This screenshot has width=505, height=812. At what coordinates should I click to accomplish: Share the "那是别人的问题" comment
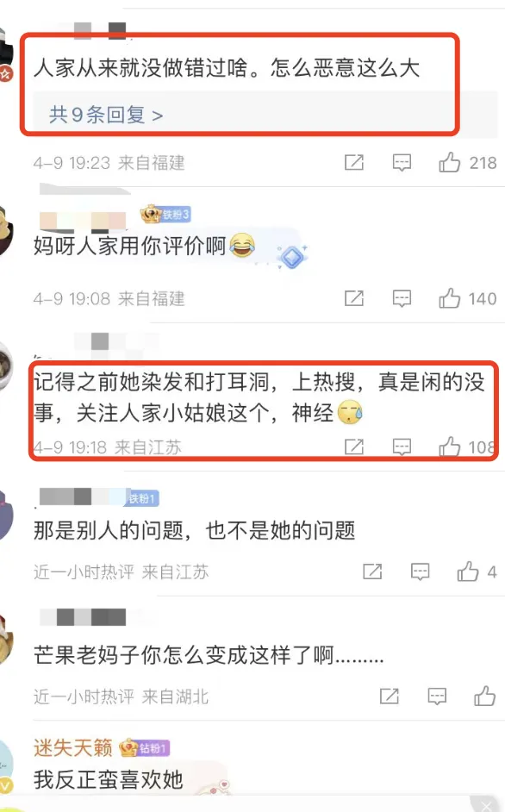coord(372,572)
